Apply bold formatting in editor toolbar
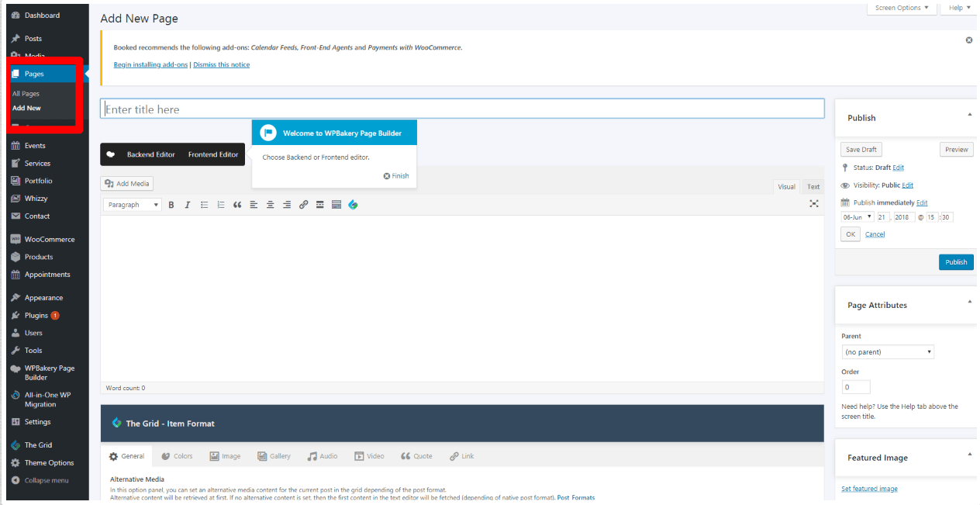 pyautogui.click(x=171, y=205)
